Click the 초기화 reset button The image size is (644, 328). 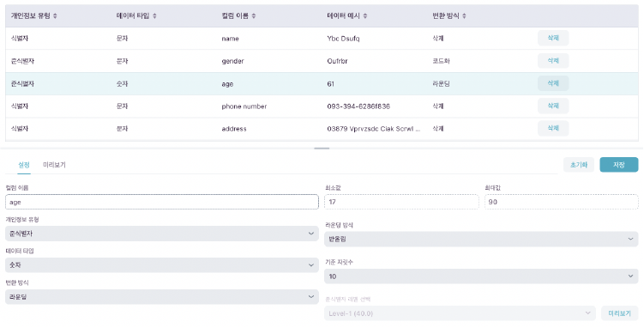579,165
